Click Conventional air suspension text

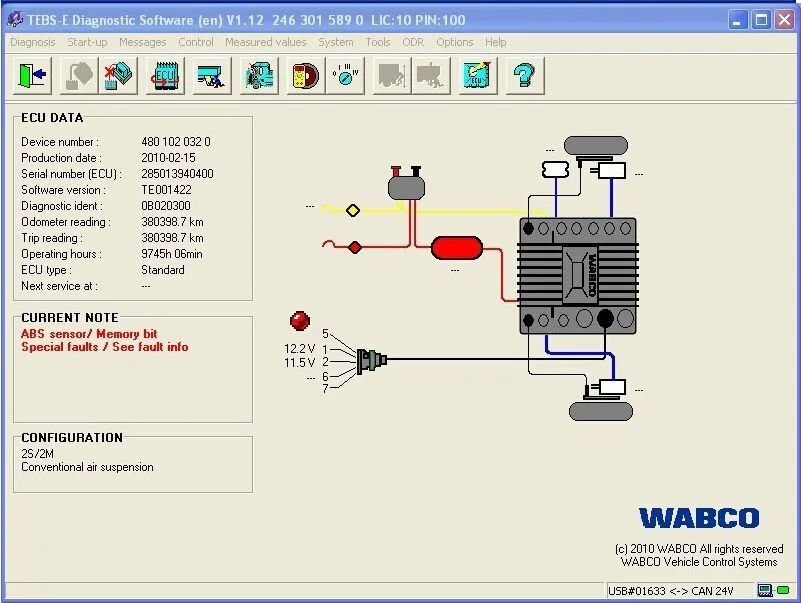87,467
